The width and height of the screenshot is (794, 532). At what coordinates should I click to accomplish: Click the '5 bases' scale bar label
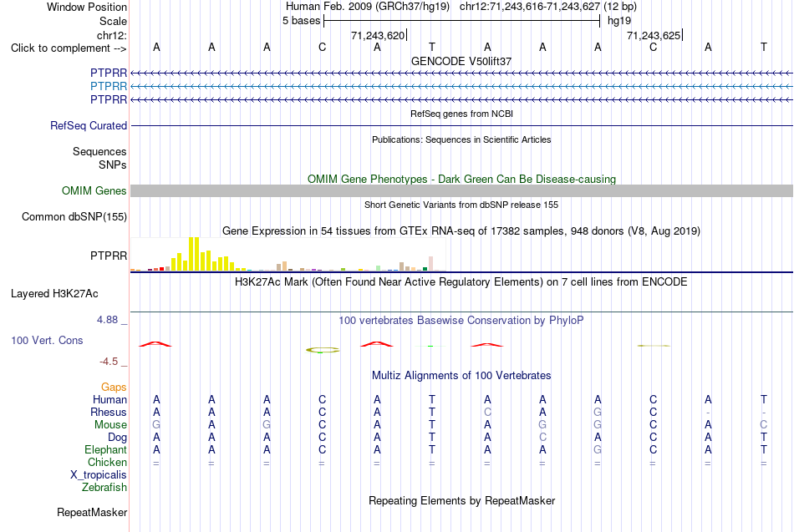tap(301, 21)
